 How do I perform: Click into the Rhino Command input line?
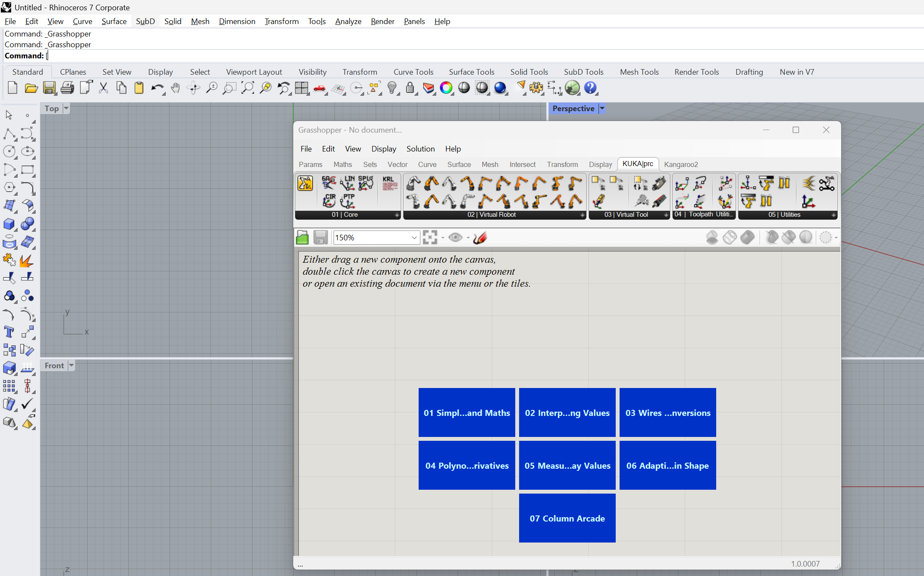[x=484, y=56]
